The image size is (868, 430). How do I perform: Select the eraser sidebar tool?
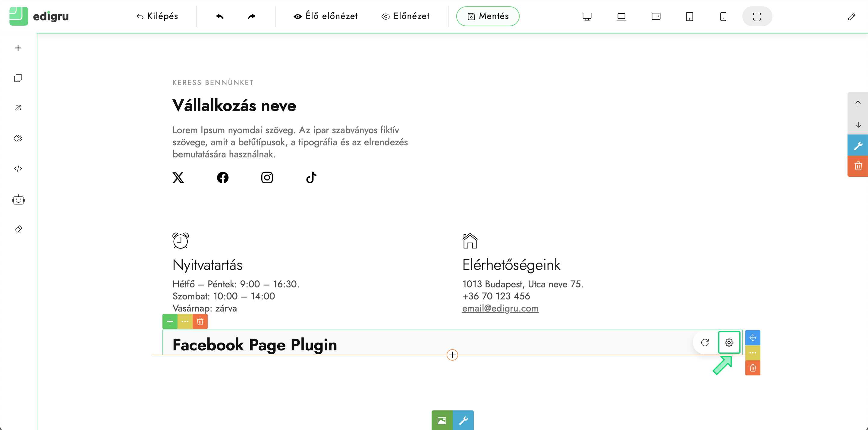click(x=18, y=229)
